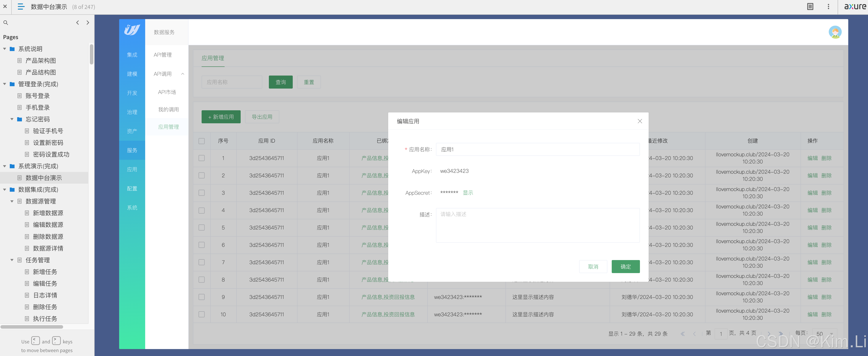
Task: Focus the 应用名称 field in dialog
Action: 538,149
